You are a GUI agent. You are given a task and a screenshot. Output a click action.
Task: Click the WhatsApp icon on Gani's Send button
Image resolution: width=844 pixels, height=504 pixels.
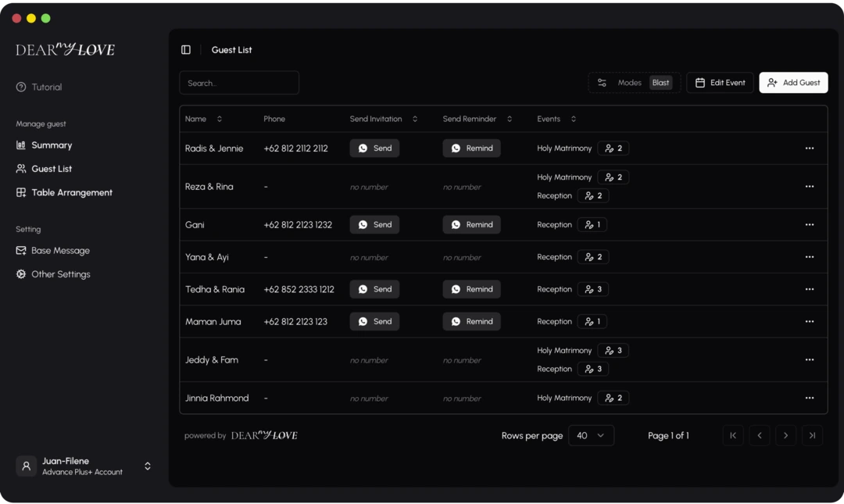(362, 224)
